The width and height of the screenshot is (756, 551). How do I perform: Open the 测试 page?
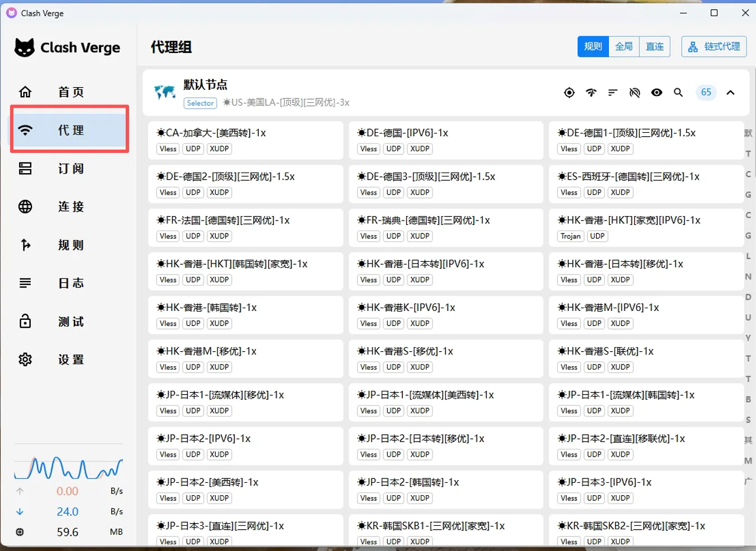(70, 322)
